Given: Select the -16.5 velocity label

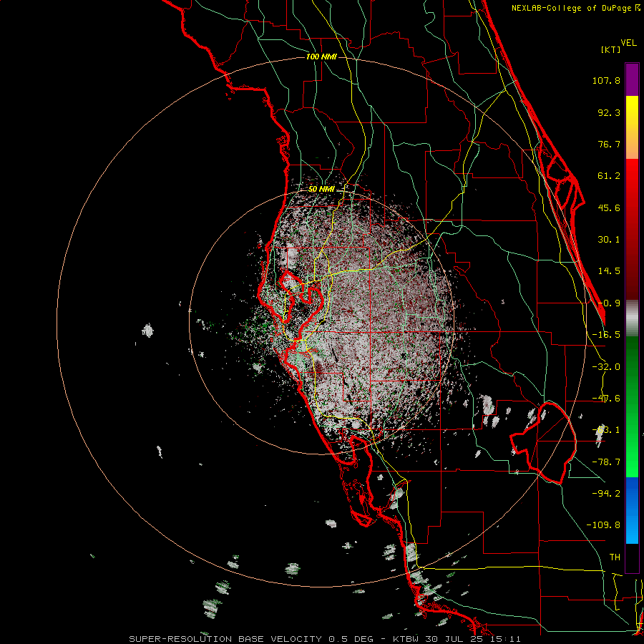Looking at the screenshot, I should click(x=606, y=335).
